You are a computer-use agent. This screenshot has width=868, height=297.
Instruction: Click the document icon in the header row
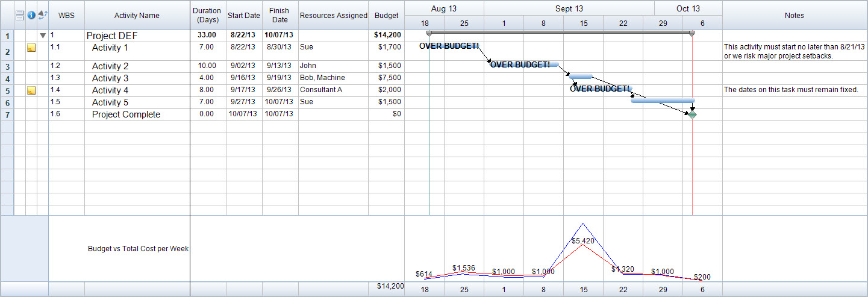pyautogui.click(x=19, y=15)
